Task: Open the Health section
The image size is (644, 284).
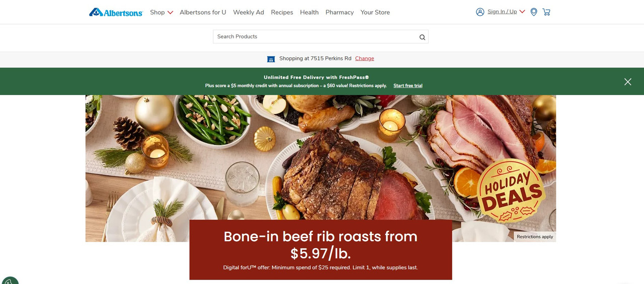Action: [x=309, y=12]
